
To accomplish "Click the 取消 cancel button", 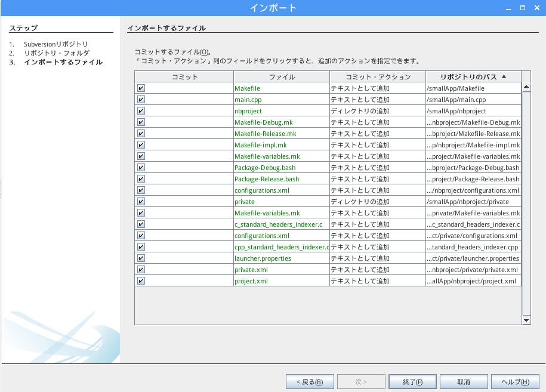I will point(463,382).
